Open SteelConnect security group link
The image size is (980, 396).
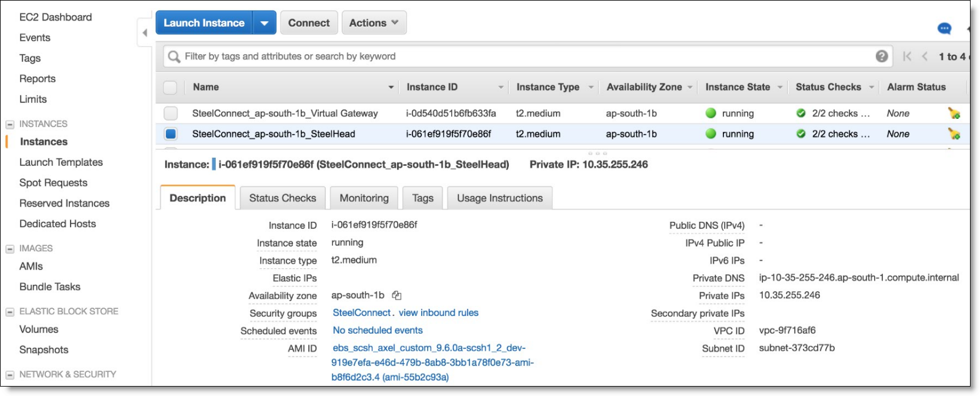(362, 312)
